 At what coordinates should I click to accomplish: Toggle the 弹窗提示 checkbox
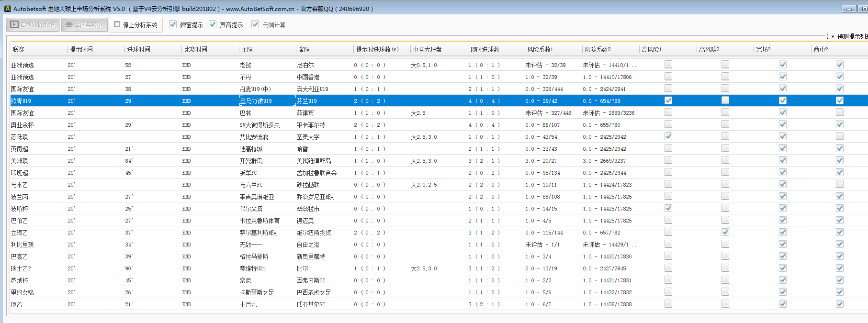click(x=173, y=24)
